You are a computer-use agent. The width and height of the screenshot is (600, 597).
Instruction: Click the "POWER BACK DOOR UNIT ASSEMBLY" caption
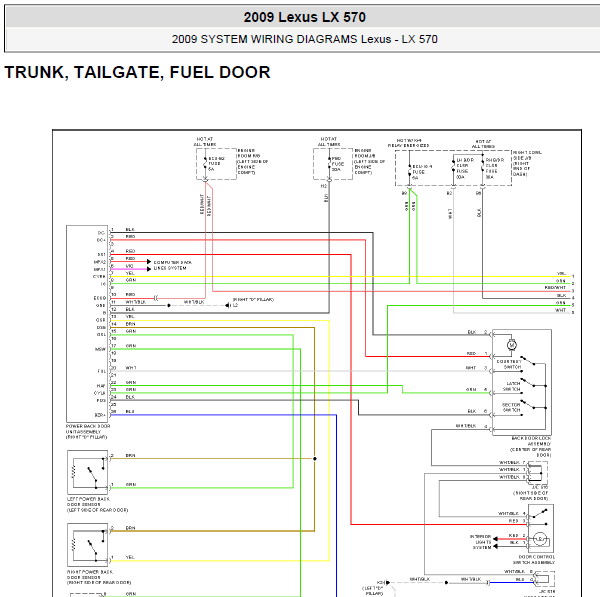88,431
